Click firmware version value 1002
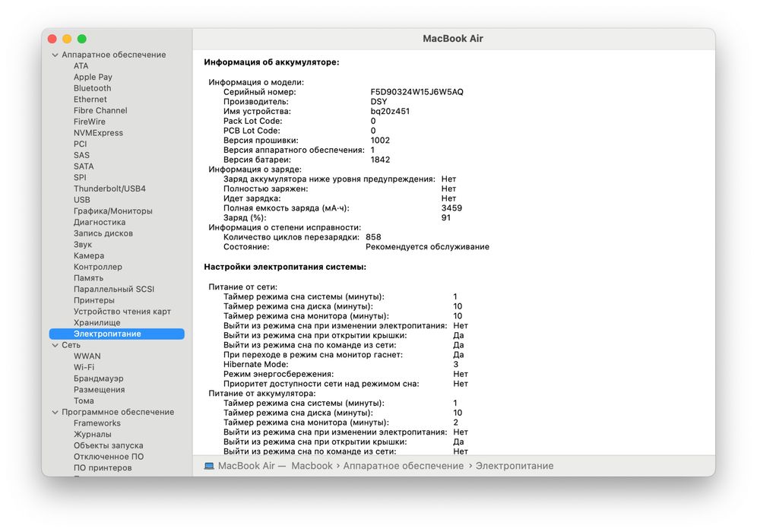 pos(380,141)
